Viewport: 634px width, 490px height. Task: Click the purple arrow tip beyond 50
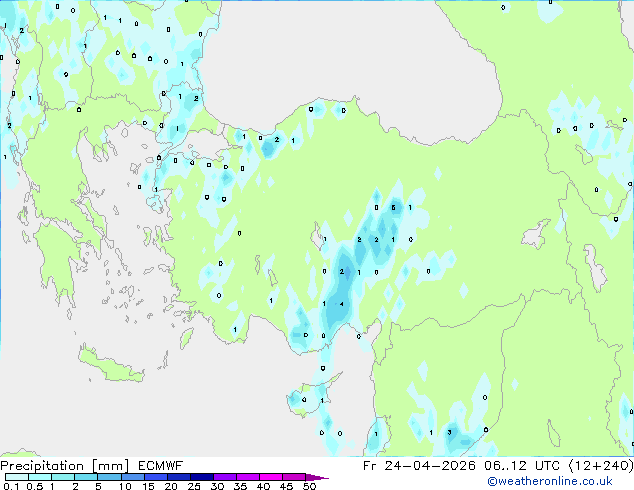[317, 477]
